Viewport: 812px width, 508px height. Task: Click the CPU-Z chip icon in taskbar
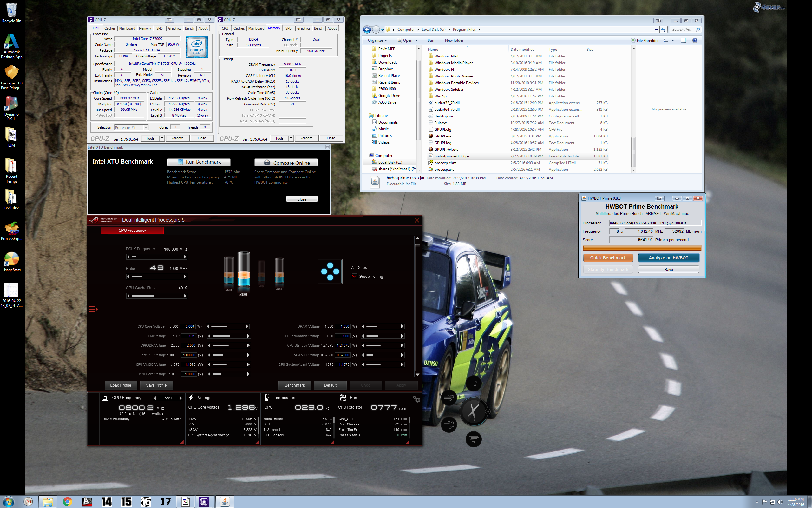tap(204, 502)
